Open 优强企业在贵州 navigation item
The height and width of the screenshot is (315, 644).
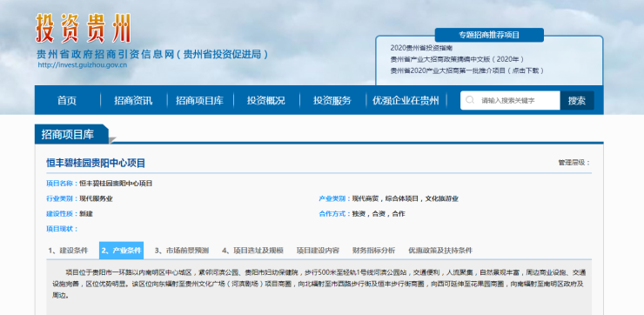pos(406,100)
